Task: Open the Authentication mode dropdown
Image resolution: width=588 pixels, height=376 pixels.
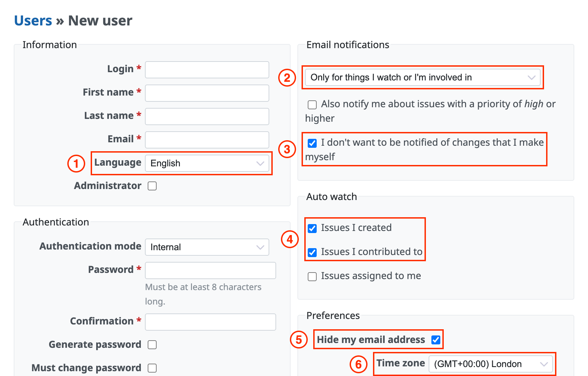Action: point(207,247)
